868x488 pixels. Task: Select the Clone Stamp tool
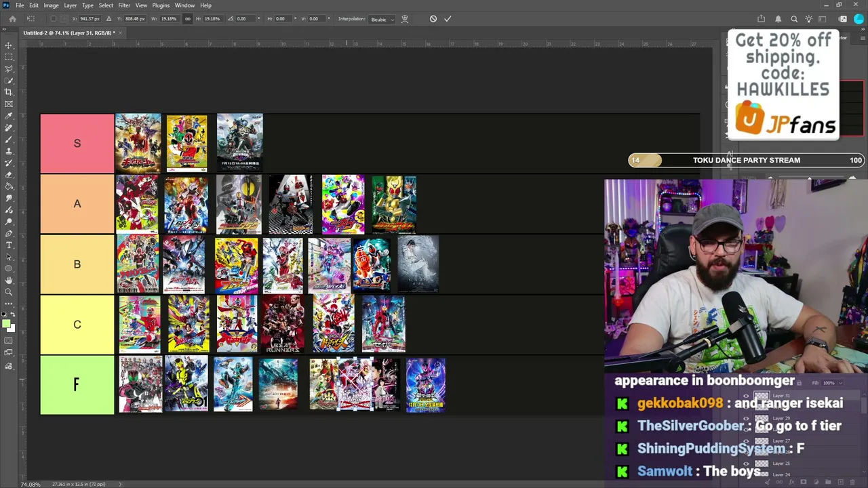point(9,151)
